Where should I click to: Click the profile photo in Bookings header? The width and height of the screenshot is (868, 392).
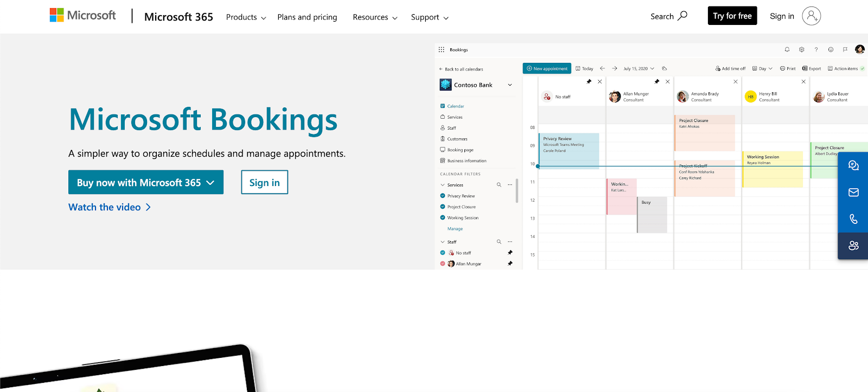click(x=860, y=49)
